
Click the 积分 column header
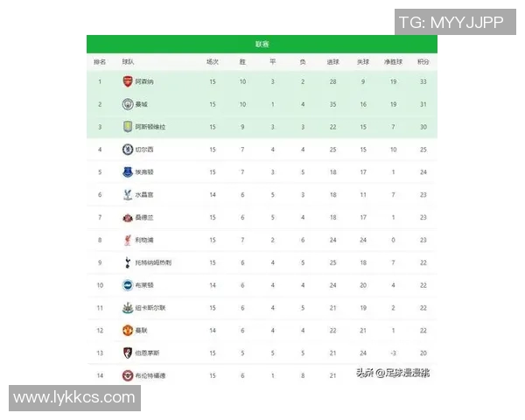[x=423, y=62]
